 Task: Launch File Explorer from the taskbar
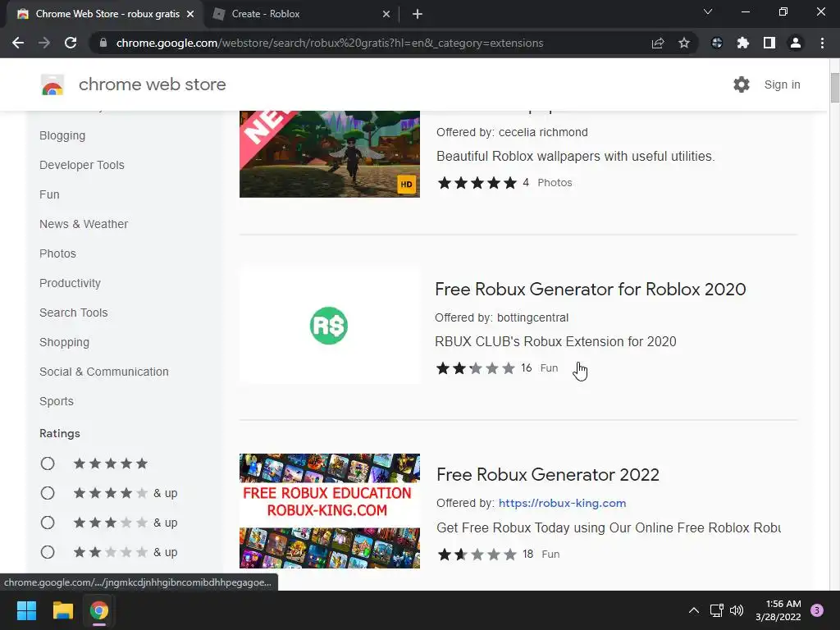62,610
